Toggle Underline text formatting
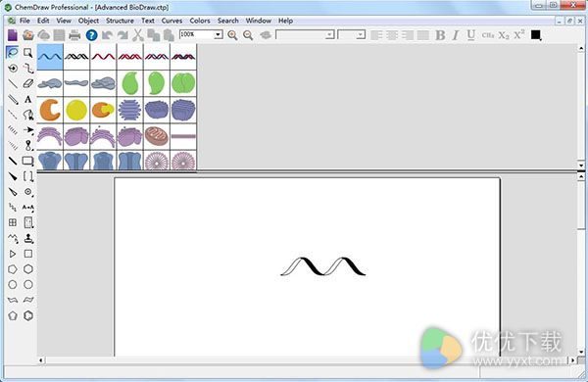This screenshot has width=588, height=382. 471,35
